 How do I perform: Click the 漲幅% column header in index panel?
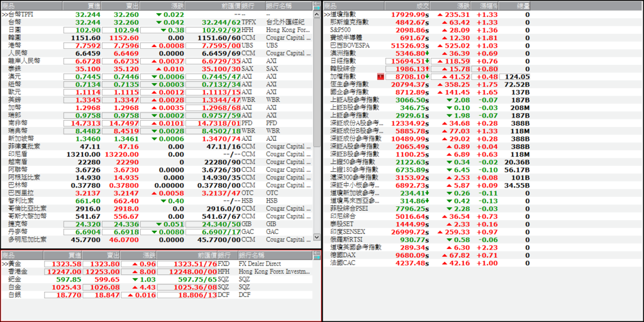click(484, 6)
